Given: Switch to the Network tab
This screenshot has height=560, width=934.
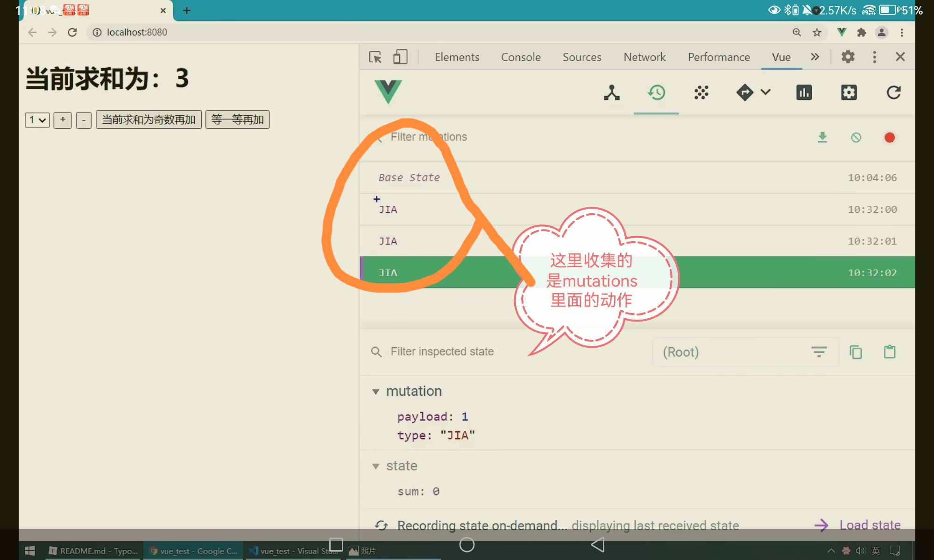Looking at the screenshot, I should click(x=644, y=57).
